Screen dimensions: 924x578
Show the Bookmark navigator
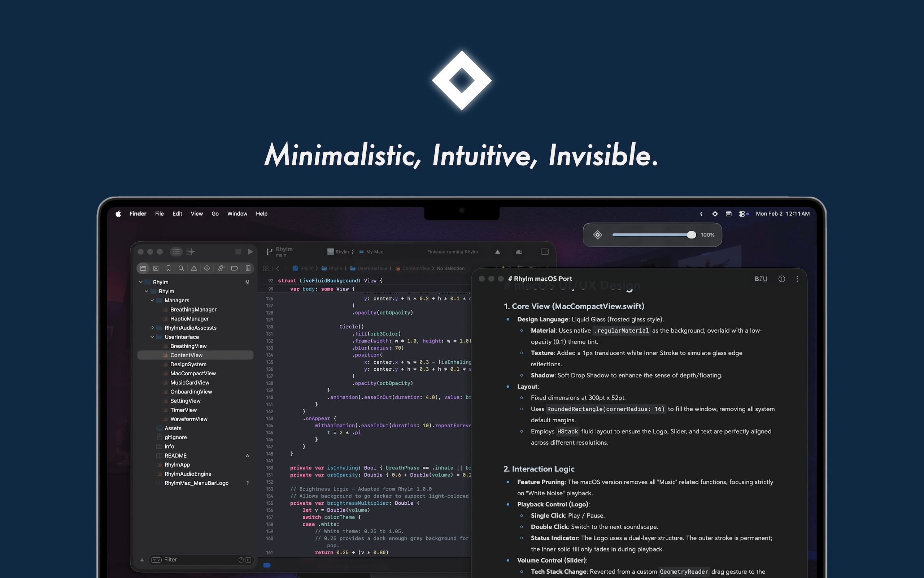click(169, 268)
